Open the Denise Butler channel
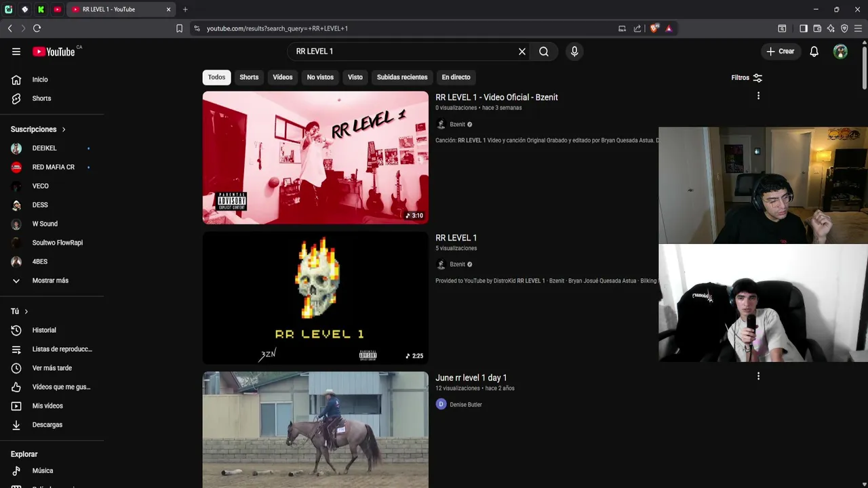 [466, 405]
